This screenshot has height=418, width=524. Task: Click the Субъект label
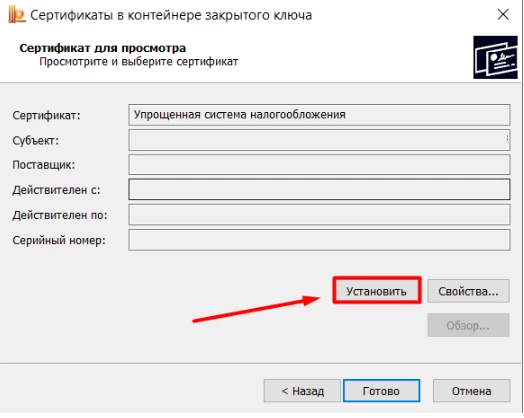point(35,140)
